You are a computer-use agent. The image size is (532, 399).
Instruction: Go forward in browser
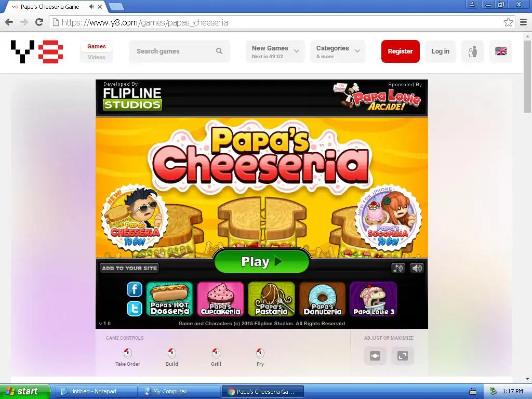(24, 22)
